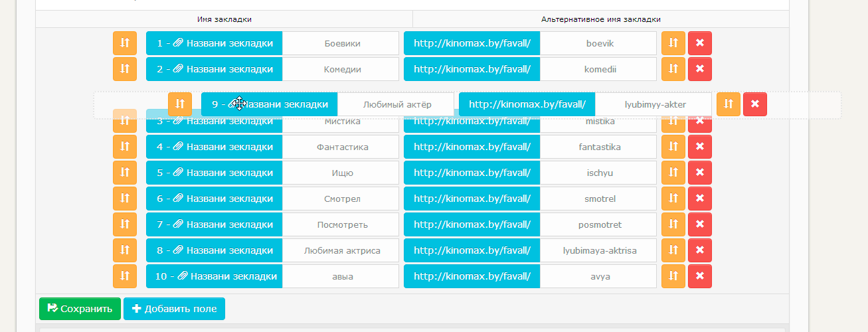Click the left sort handle of the Ищю row
Screen dimensions: 868x332
click(124, 173)
